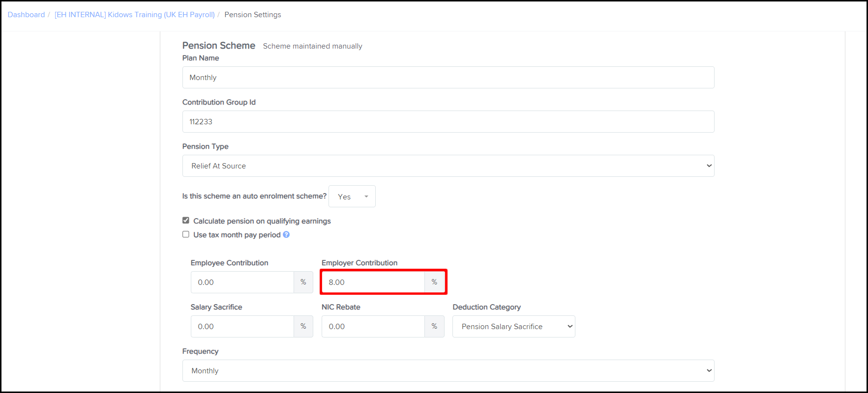868x393 pixels.
Task: Open Kidows Training (UK EH Payroll) breadcrumb
Action: (135, 15)
